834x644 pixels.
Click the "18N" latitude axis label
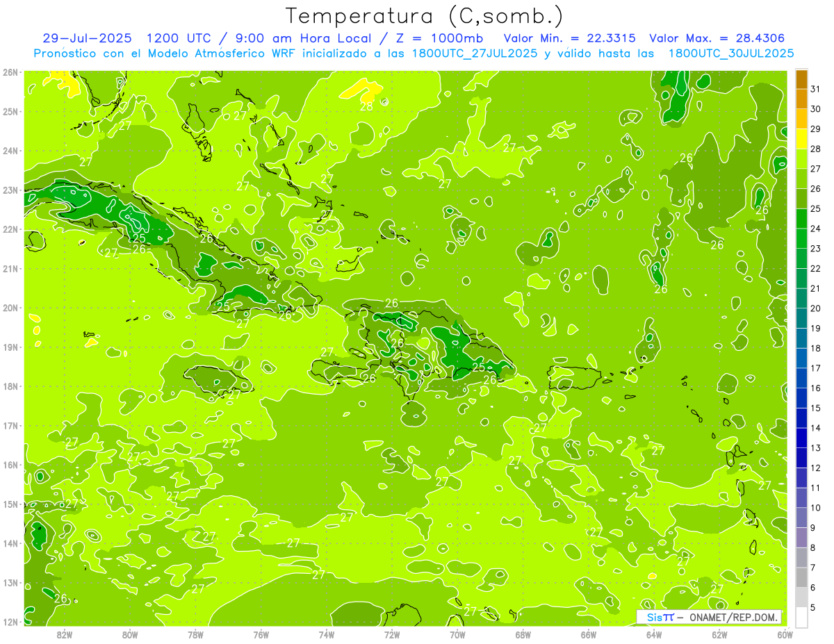tap(10, 386)
